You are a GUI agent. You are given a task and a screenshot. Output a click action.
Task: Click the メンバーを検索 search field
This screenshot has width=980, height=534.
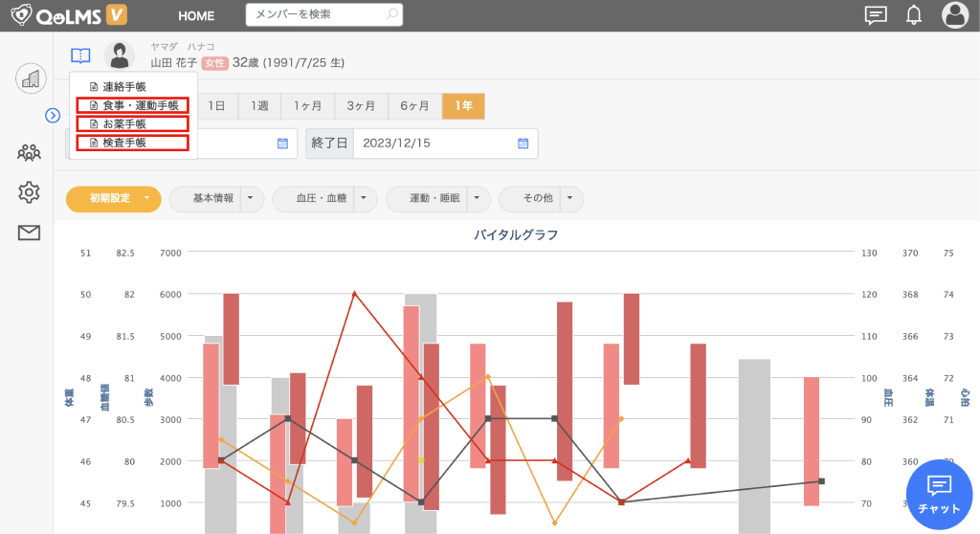(x=314, y=15)
